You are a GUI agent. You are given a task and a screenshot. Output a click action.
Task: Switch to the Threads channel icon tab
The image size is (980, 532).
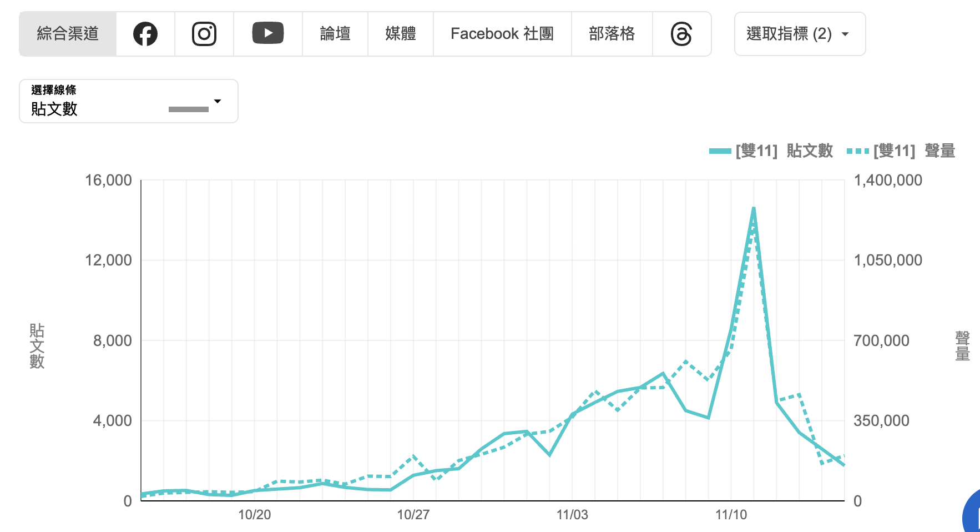tap(681, 34)
